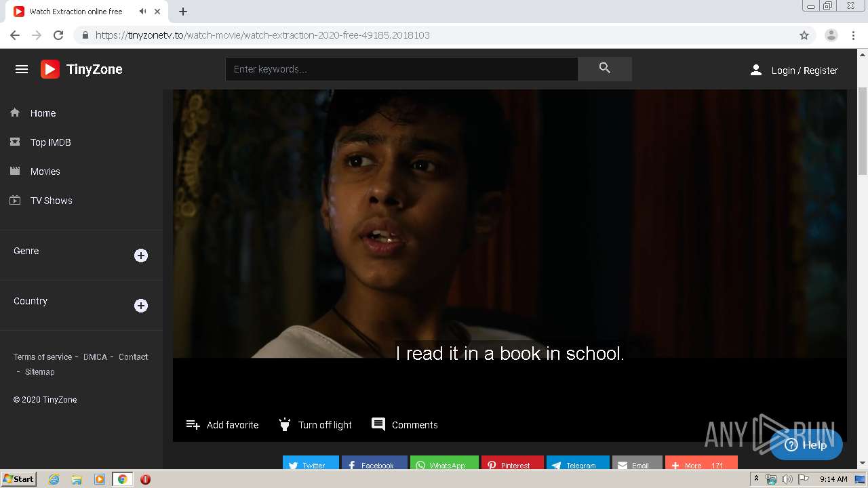
Task: Go back with browser back arrow
Action: click(15, 35)
